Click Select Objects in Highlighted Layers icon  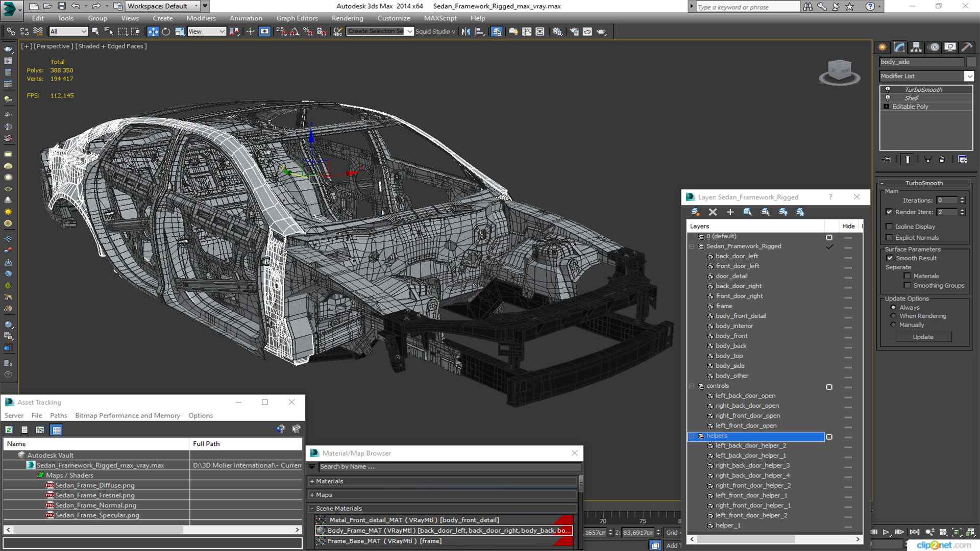tap(747, 212)
